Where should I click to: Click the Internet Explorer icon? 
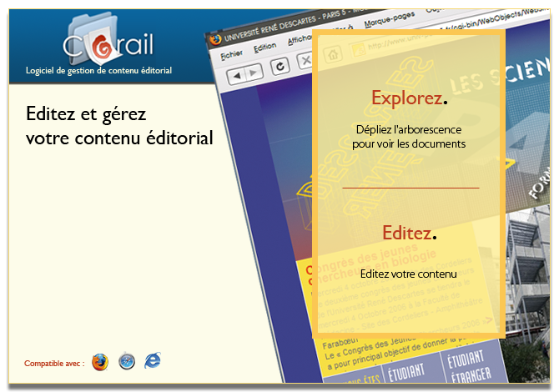point(153,360)
